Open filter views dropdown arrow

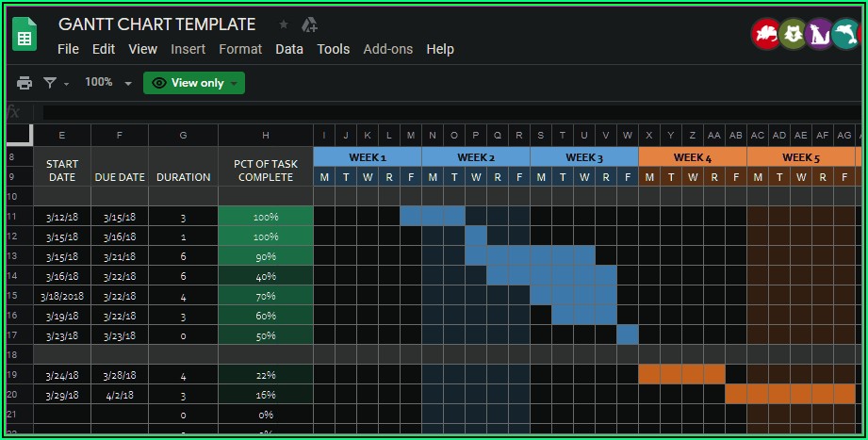coord(67,84)
